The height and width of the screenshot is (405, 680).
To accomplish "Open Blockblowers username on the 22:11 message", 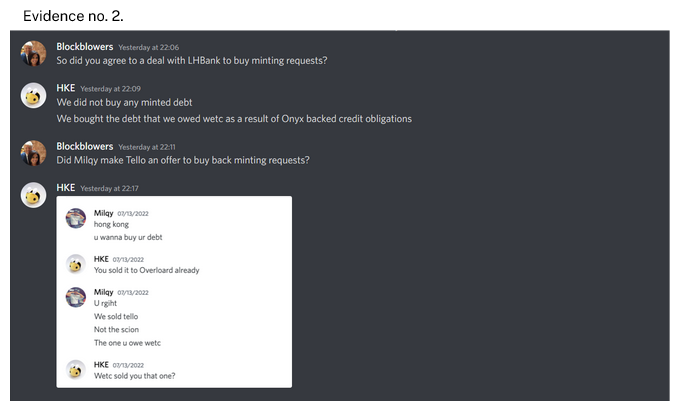I will [x=85, y=147].
